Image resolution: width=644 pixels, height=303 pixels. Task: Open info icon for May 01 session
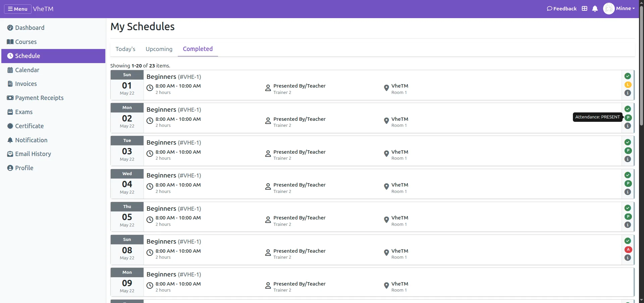point(628,93)
